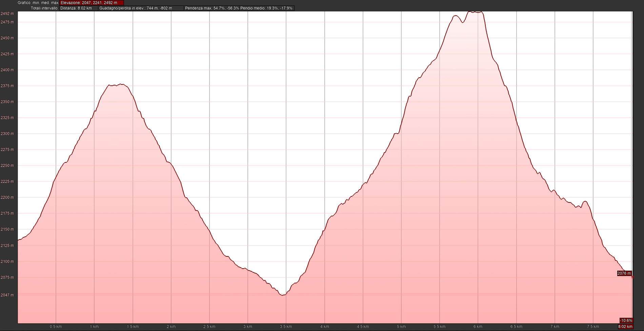Screen dimensions: 644x331
Task: Click the 7.5 km mark on distance axis
Action: click(x=593, y=327)
